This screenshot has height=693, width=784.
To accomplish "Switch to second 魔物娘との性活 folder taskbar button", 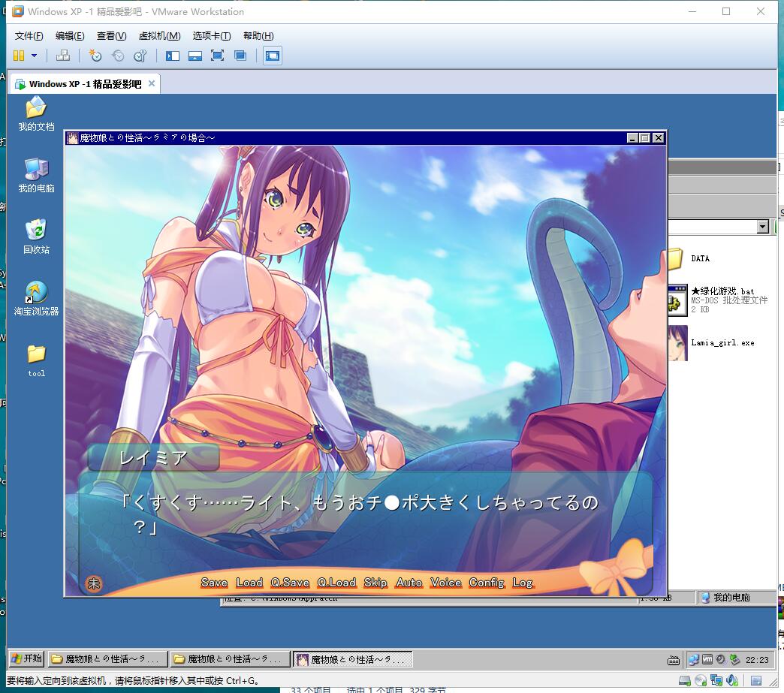I will tap(230, 659).
